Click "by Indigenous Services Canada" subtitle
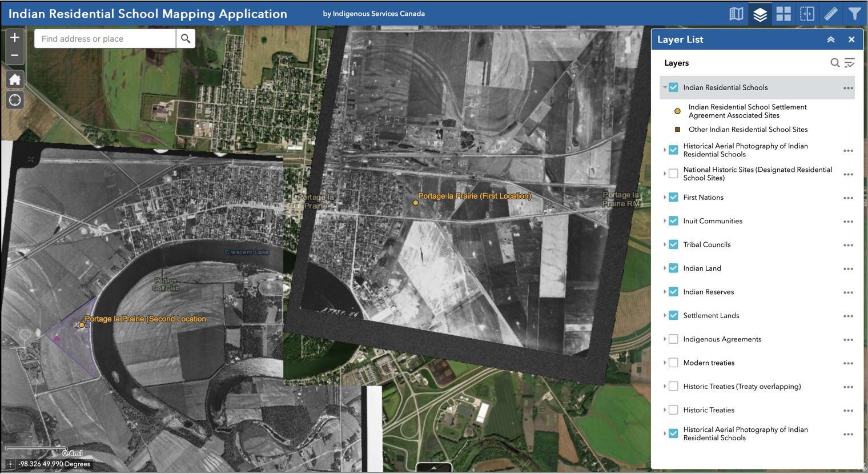Screen dimensions: 868x474 (374, 14)
